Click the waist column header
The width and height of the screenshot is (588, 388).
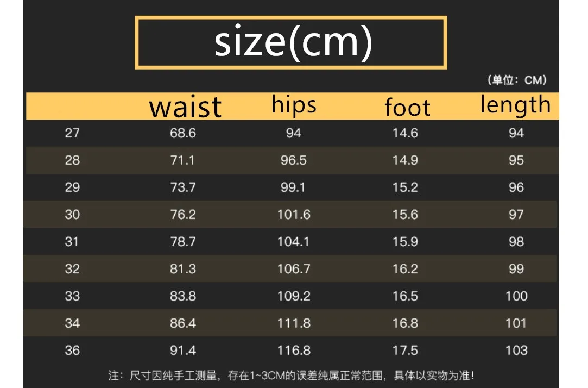tap(185, 107)
